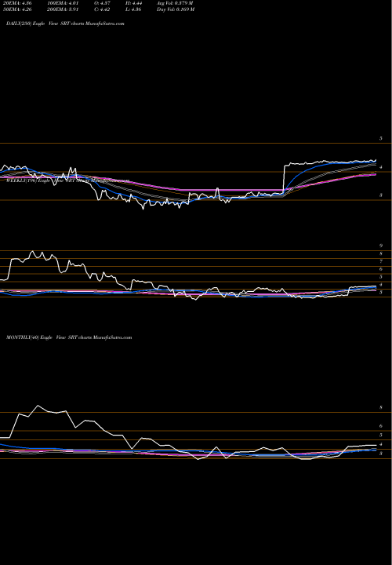Image resolution: width=392 pixels, height=565 pixels.
Task: Click the weekly chart axis label 6
Action: tap(381, 269)
